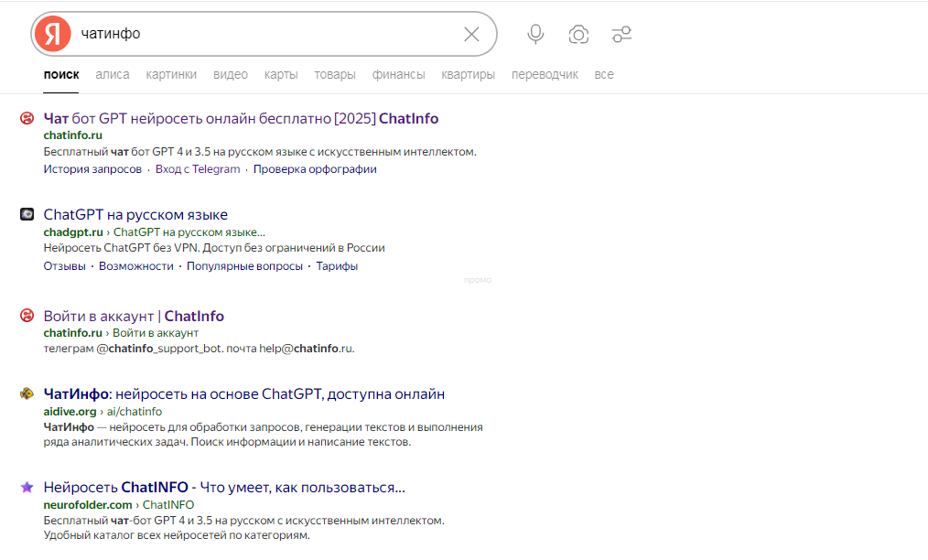
Task: Open the переводчик tab
Action: click(x=545, y=75)
